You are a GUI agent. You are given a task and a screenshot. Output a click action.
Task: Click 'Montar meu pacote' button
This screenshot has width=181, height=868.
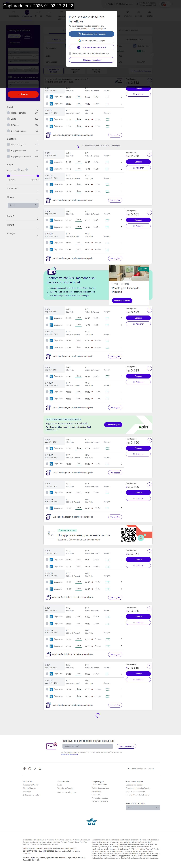click(x=122, y=301)
